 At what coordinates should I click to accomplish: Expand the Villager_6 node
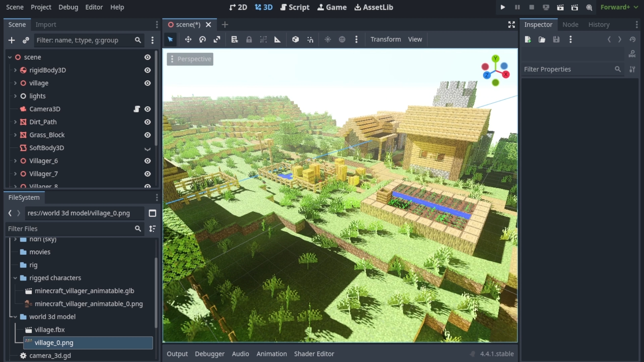(x=15, y=161)
